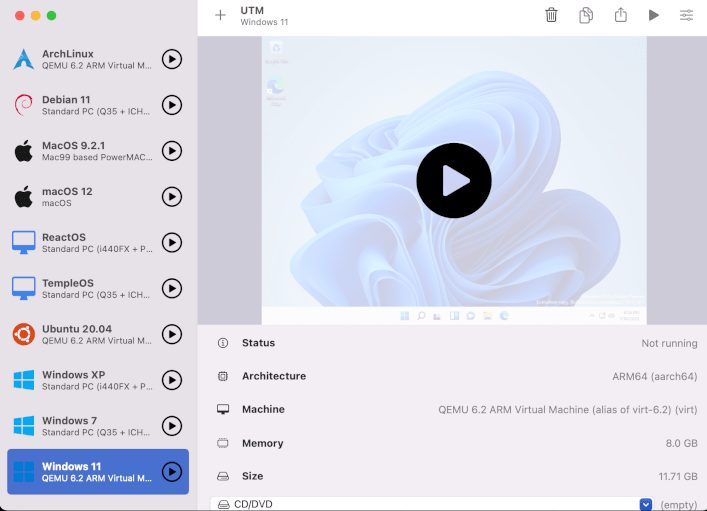Viewport: 707px width, 511px height.
Task: Click the ArchLinux logo icon
Action: [x=23, y=59]
